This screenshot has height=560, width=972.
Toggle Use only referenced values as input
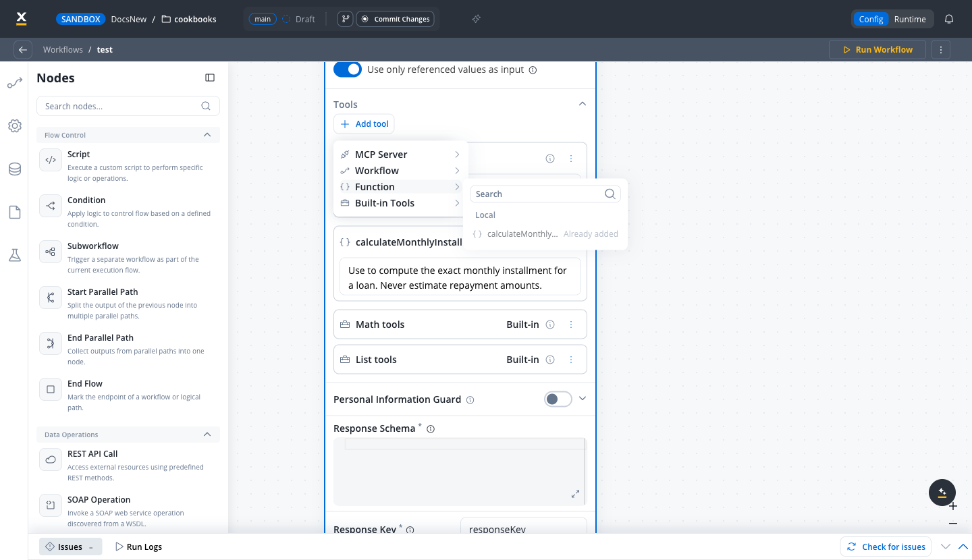pyautogui.click(x=348, y=69)
